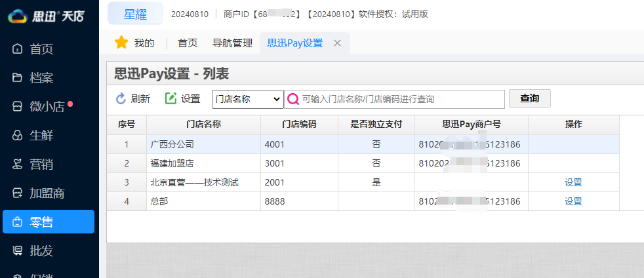Open 首页 in the sidebar

click(49, 49)
